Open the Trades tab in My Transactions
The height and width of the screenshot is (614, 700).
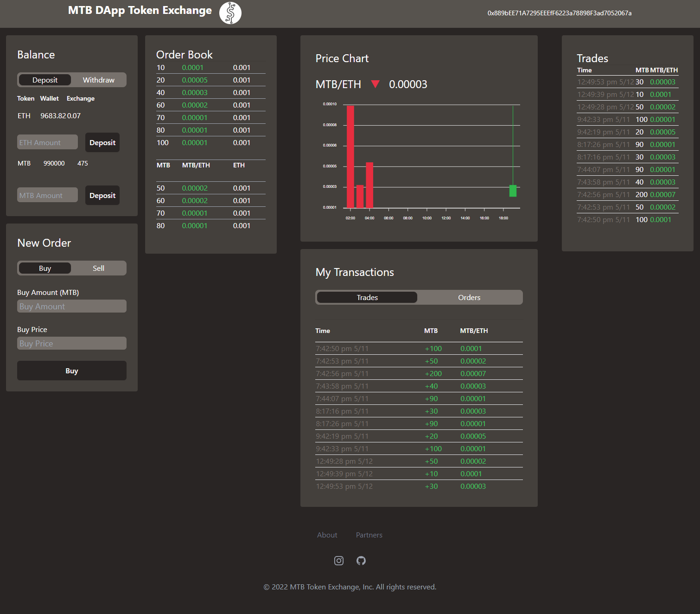(x=366, y=297)
